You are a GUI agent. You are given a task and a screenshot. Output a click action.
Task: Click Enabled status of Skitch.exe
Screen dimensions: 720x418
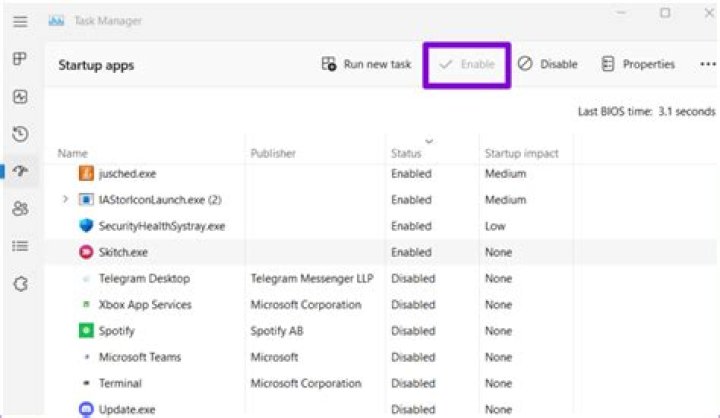(411, 252)
